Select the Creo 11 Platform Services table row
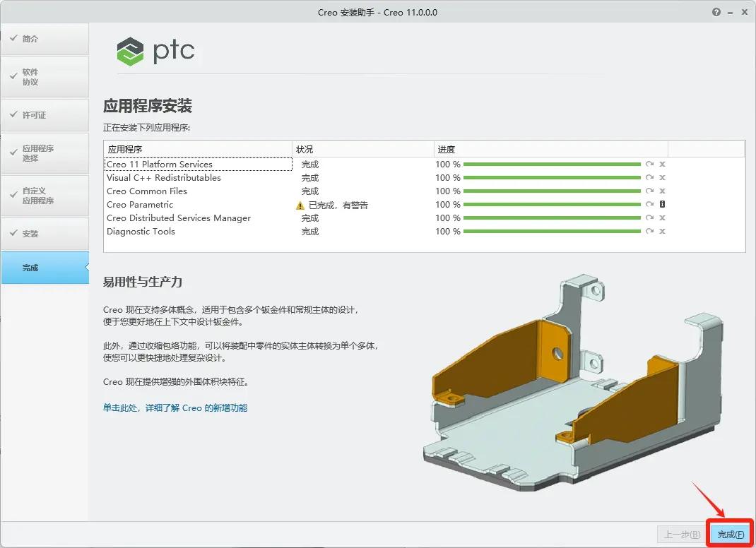 198,164
